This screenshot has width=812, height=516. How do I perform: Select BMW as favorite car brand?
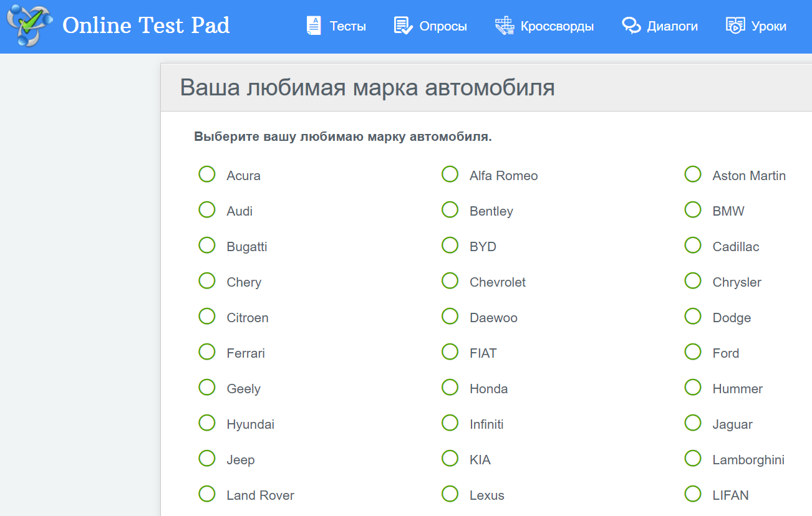pyautogui.click(x=693, y=209)
